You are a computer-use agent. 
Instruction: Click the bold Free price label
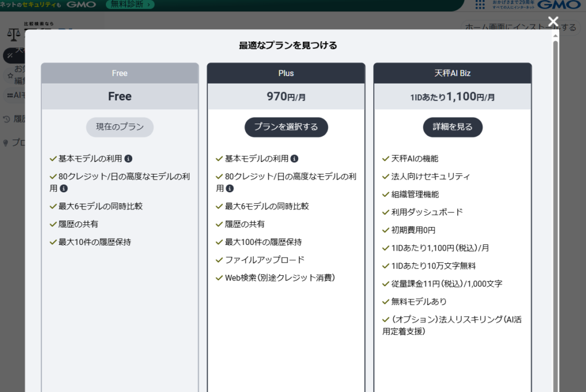120,96
